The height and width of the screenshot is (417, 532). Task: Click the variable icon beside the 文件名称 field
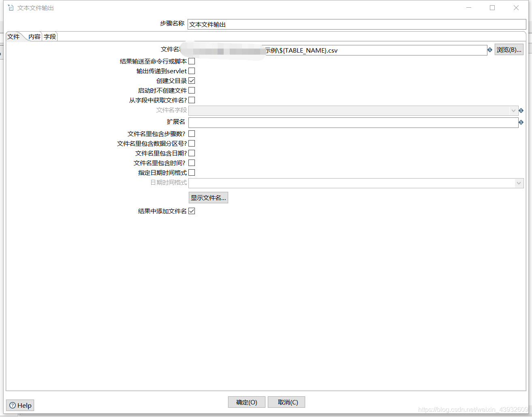[x=490, y=50]
